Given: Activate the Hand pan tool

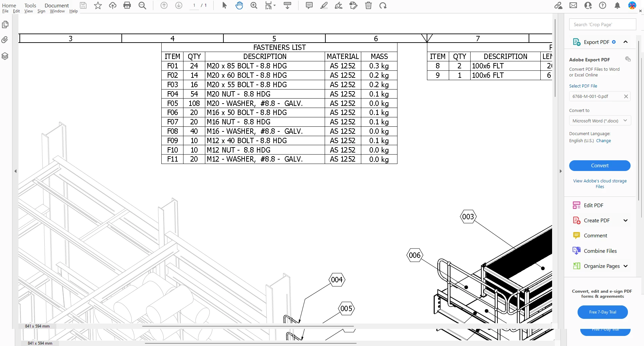Looking at the screenshot, I should (x=239, y=5).
